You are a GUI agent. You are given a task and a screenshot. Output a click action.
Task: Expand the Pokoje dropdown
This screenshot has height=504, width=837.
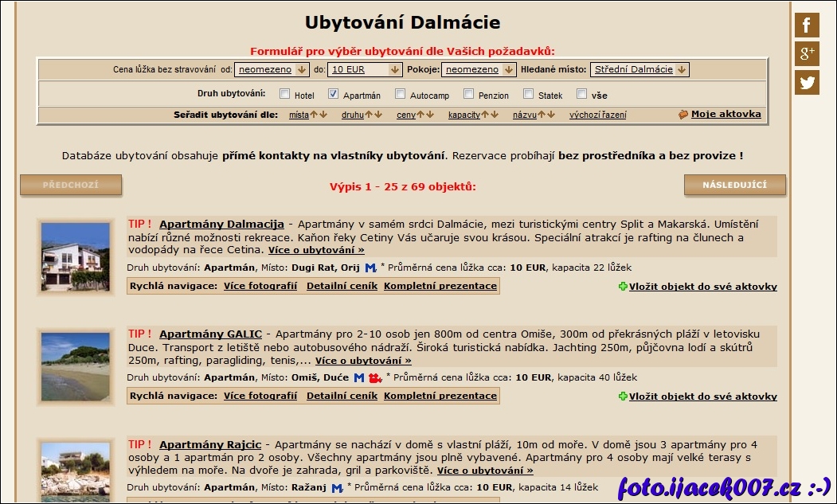479,69
